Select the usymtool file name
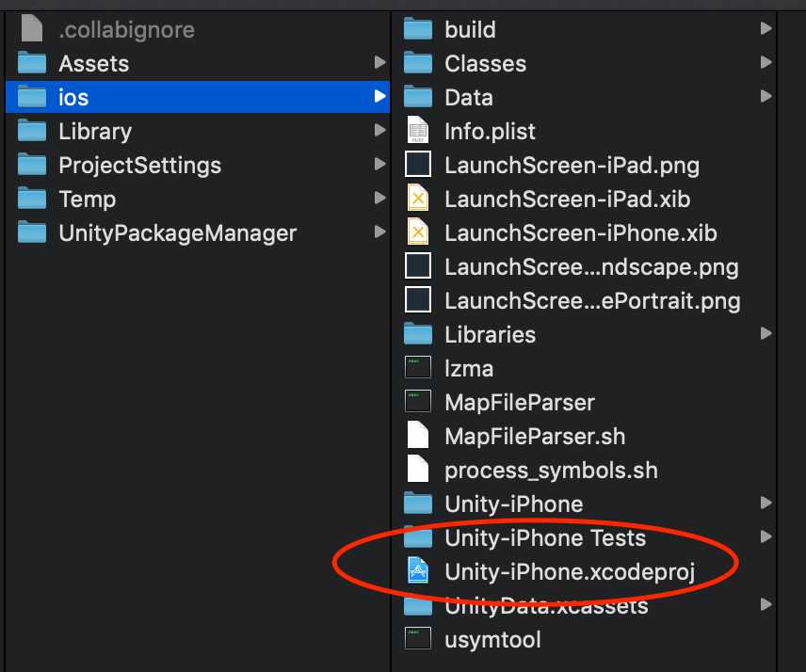806x672 pixels. pos(492,640)
